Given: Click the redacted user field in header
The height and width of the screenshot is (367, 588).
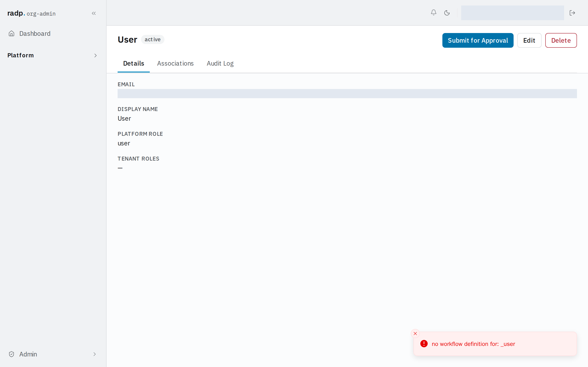Looking at the screenshot, I should 512,13.
